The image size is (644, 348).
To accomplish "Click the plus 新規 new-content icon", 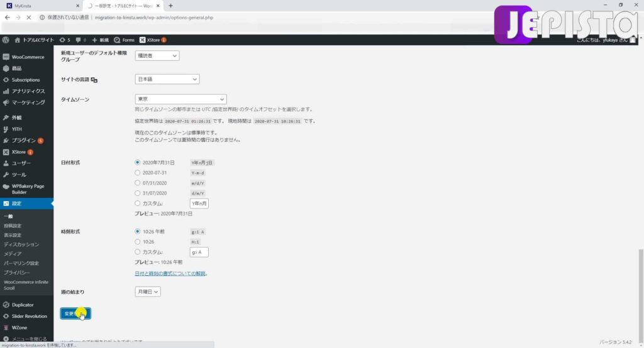I will (x=94, y=40).
